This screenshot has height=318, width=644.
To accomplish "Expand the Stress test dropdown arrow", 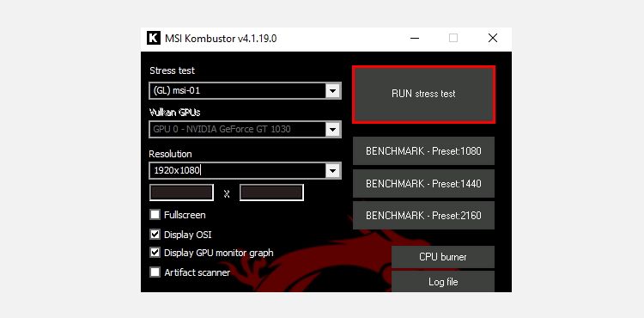I will 332,91.
